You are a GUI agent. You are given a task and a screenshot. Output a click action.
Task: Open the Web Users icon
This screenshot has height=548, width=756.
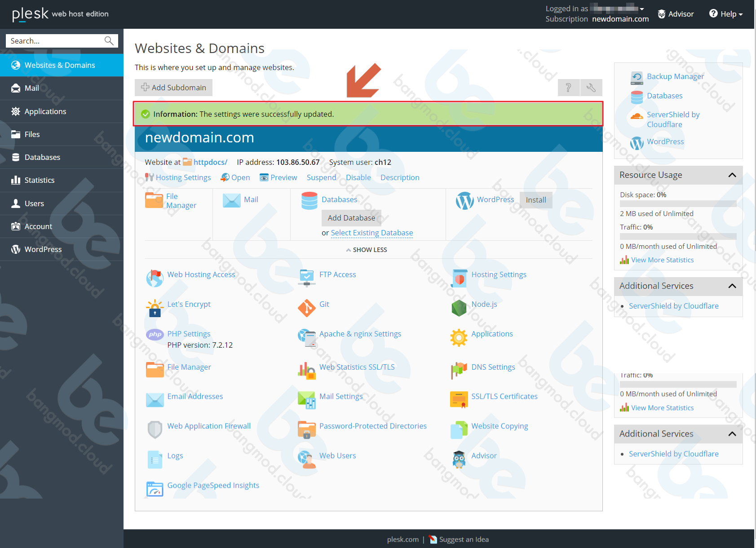pos(307,460)
